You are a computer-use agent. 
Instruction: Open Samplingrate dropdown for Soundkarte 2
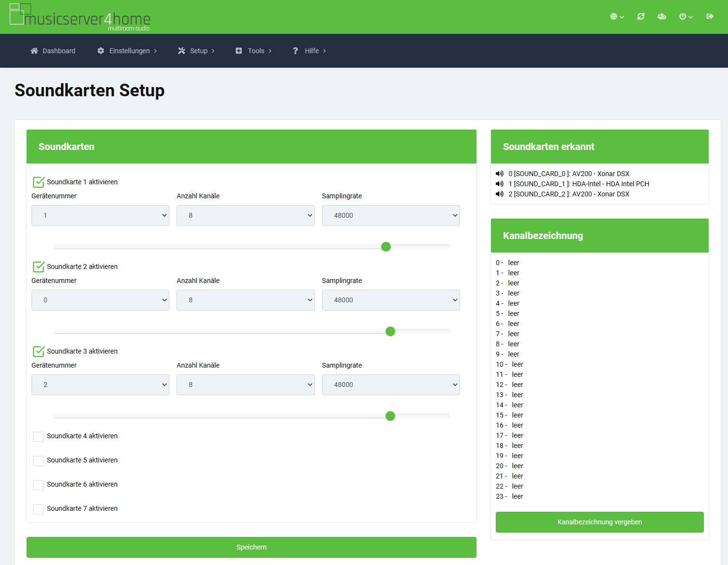tap(391, 300)
